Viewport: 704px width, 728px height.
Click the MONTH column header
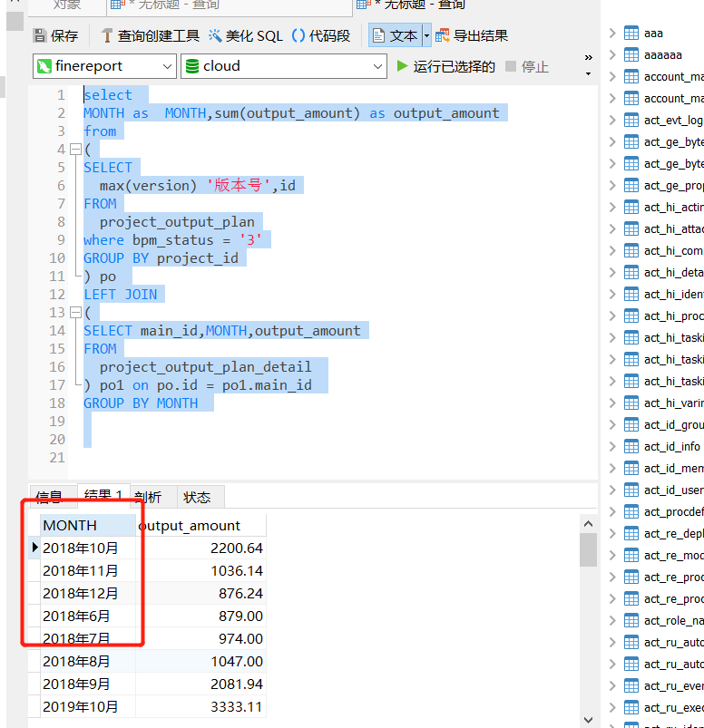pyautogui.click(x=88, y=526)
